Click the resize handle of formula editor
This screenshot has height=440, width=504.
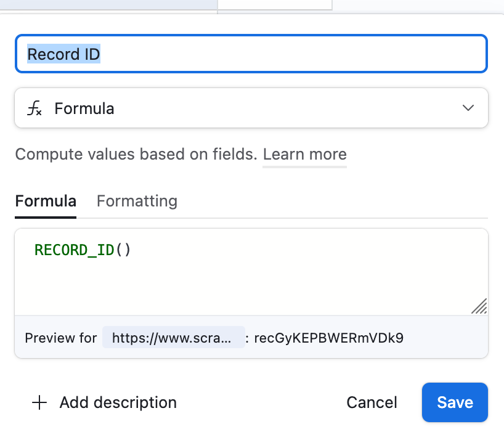pos(479,306)
